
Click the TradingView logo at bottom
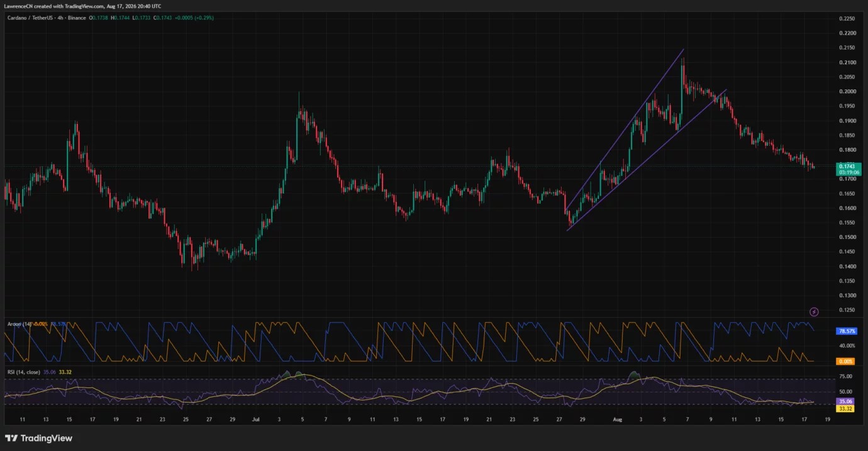click(x=38, y=438)
